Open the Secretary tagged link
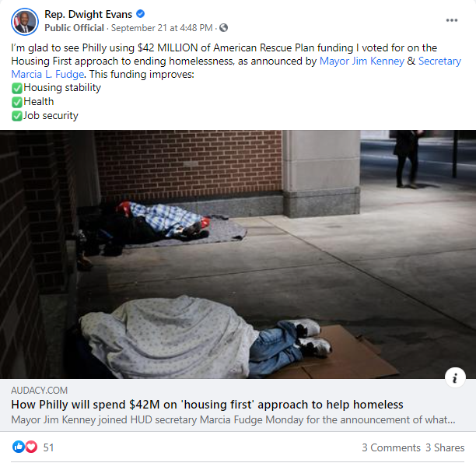 coord(439,61)
